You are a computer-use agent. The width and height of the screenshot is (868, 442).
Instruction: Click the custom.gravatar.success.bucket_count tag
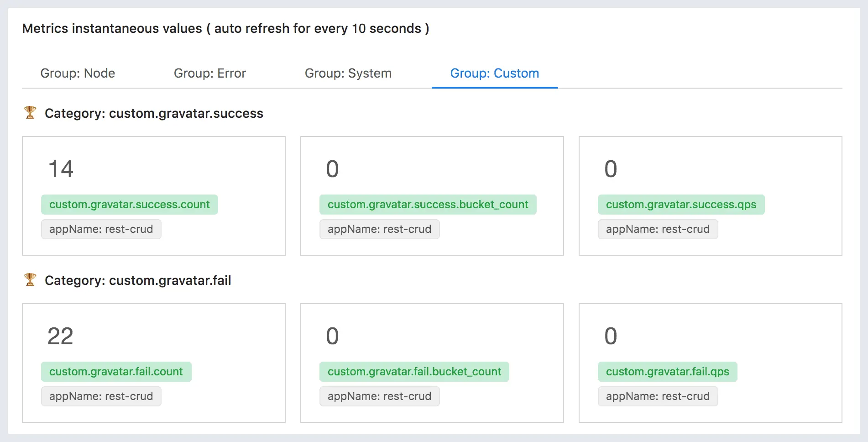pos(428,205)
